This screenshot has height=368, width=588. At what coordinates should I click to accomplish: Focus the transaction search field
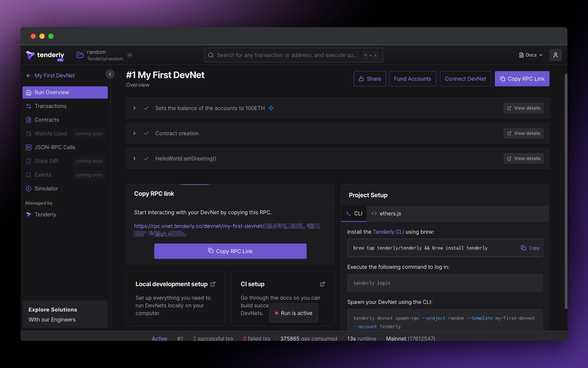(x=287, y=55)
